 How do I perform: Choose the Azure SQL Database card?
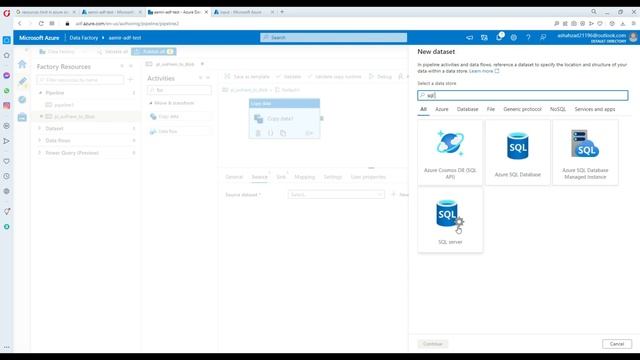coord(518,152)
